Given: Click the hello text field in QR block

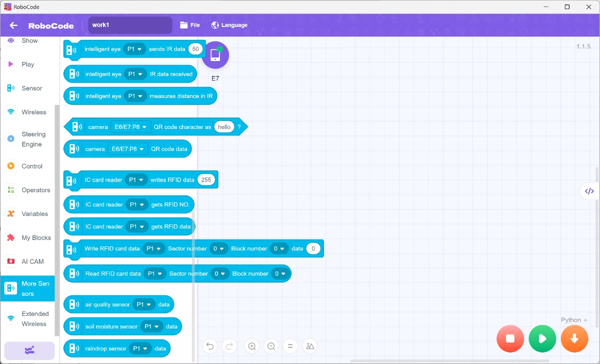Looking at the screenshot, I should 224,127.
